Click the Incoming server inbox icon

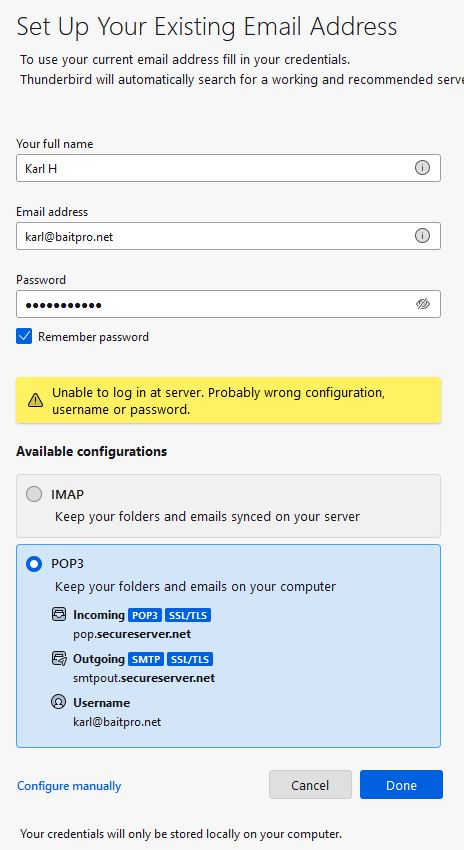tap(59, 614)
